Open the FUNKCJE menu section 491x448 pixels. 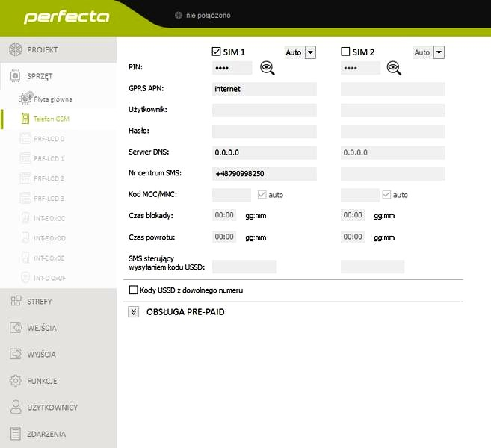point(58,381)
